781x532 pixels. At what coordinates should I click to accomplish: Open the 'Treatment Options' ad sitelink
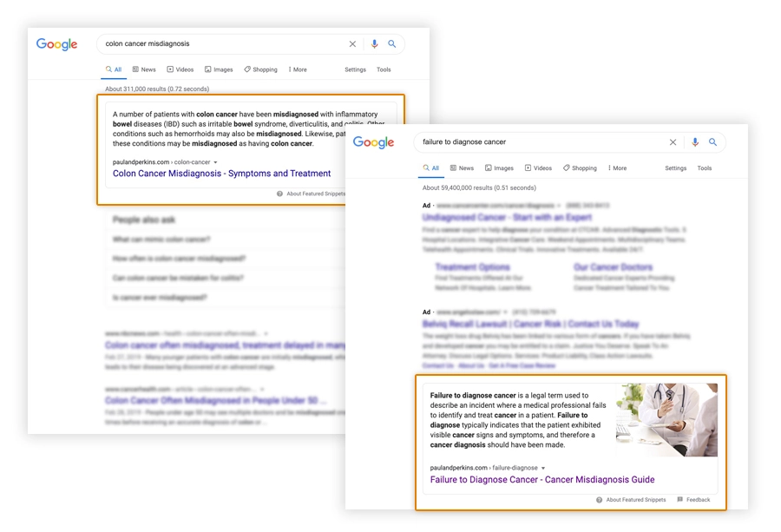pos(472,267)
